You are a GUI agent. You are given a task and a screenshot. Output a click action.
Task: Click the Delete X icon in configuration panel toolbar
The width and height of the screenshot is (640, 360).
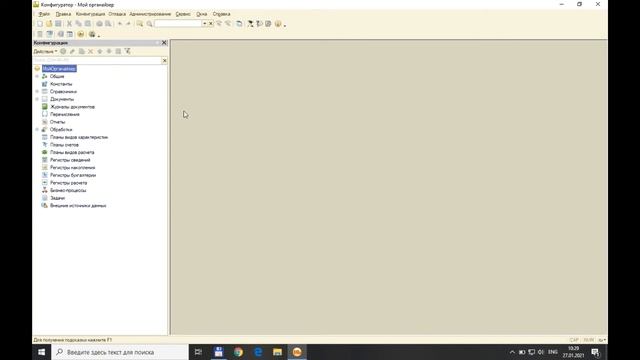pyautogui.click(x=91, y=51)
